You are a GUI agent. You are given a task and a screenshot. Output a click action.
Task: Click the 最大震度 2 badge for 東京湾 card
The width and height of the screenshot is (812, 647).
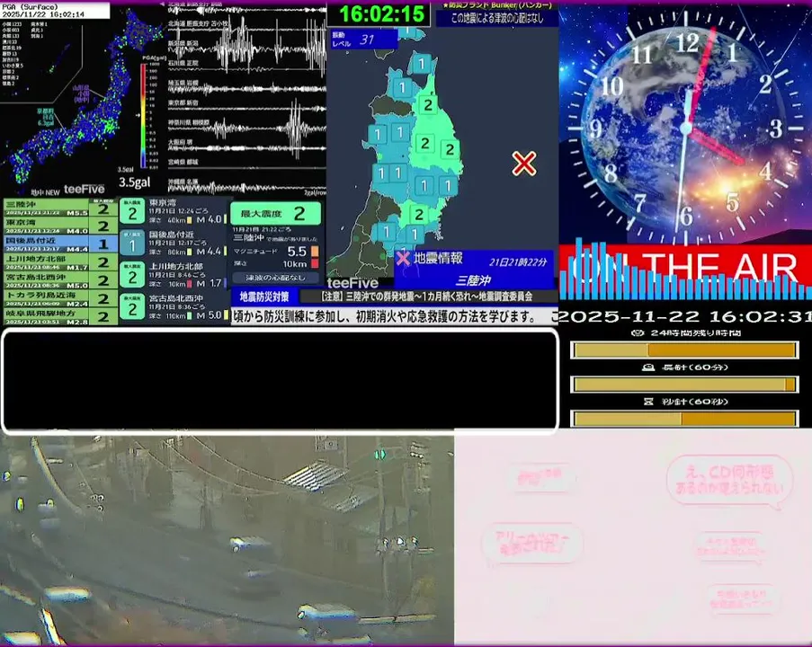tap(132, 211)
